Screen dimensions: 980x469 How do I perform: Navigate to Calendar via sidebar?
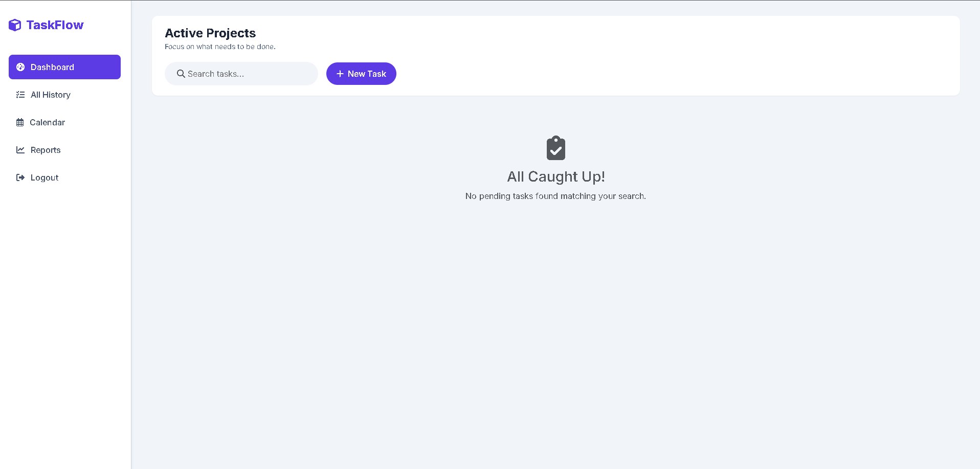(x=47, y=122)
